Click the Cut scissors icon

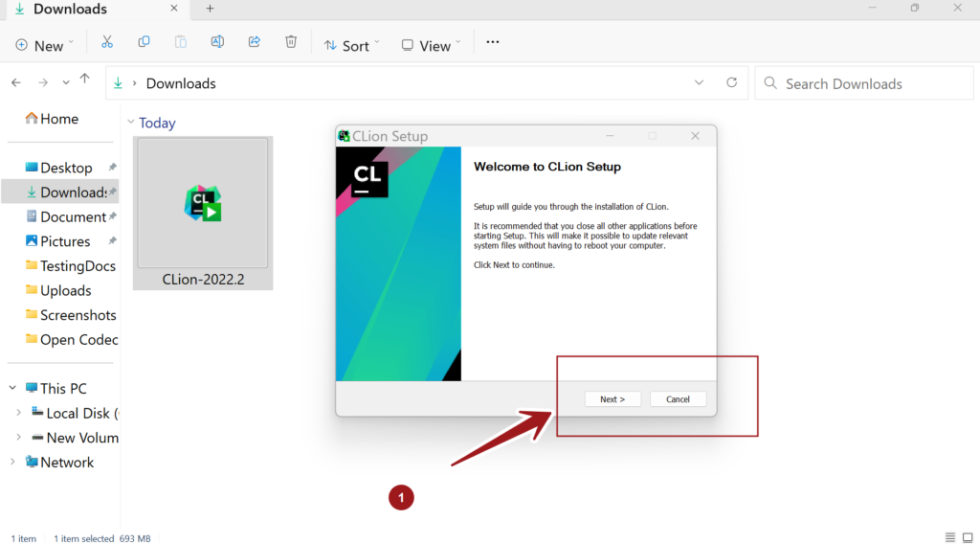pyautogui.click(x=107, y=43)
